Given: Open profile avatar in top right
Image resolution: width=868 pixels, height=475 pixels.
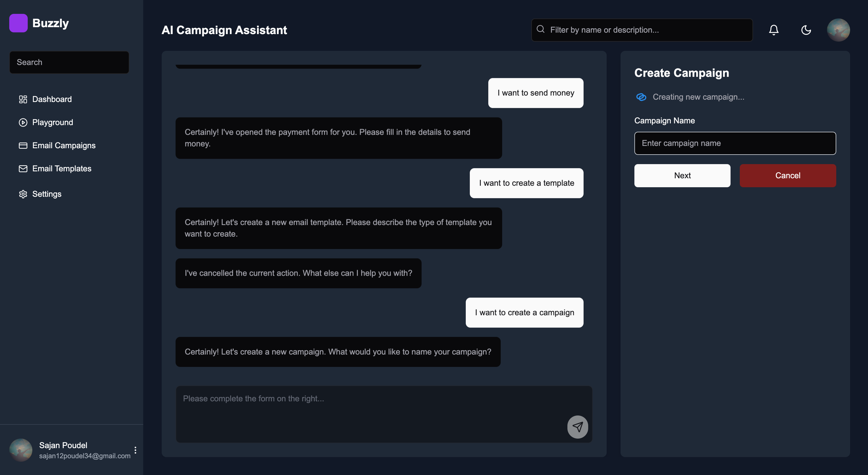Looking at the screenshot, I should click(x=838, y=30).
